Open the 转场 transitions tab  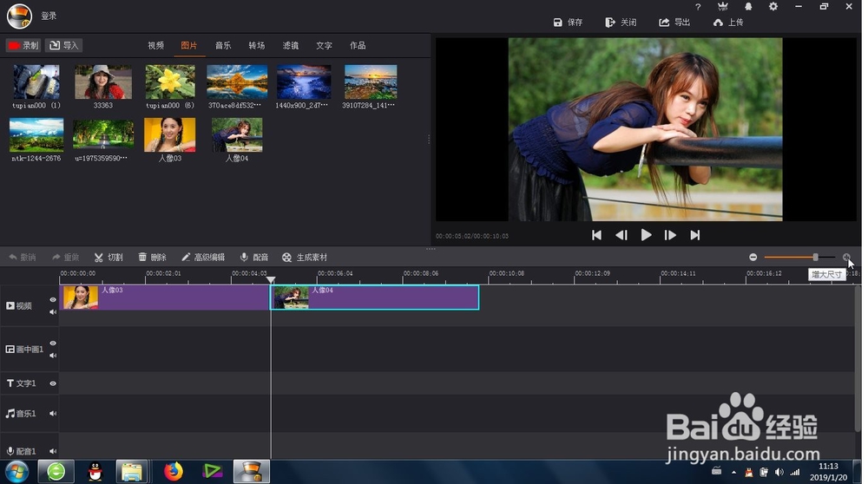coord(256,45)
